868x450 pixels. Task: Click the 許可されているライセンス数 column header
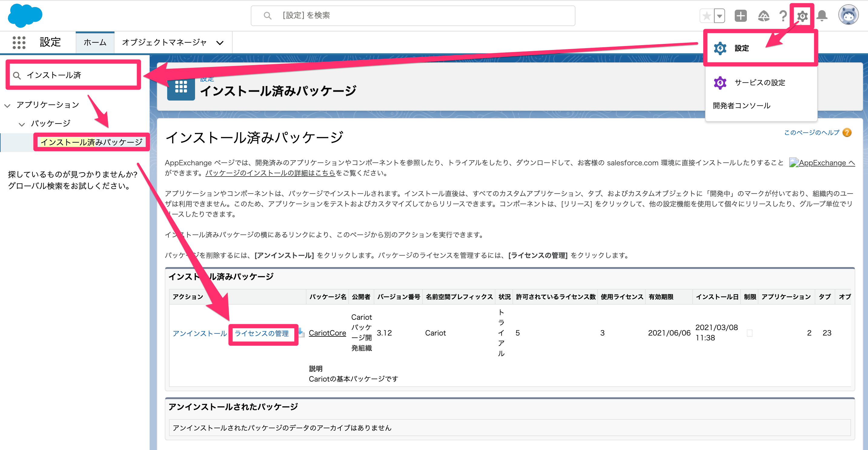[556, 297]
